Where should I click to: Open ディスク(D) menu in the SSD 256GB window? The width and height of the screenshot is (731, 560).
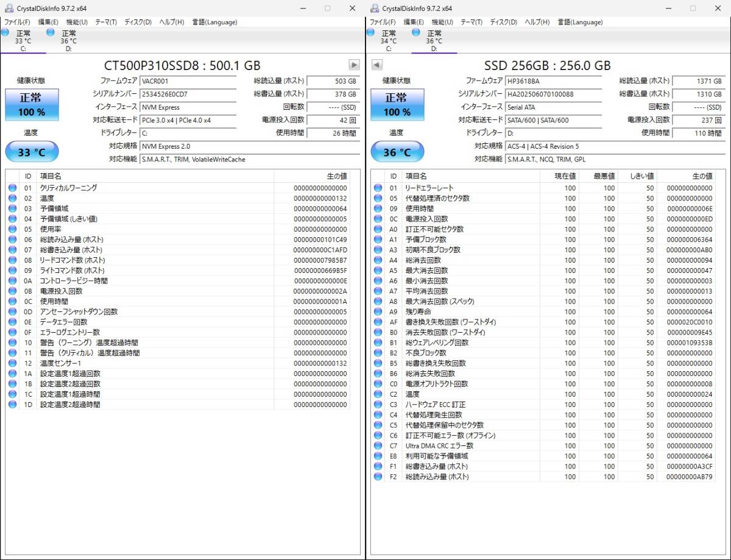(503, 22)
